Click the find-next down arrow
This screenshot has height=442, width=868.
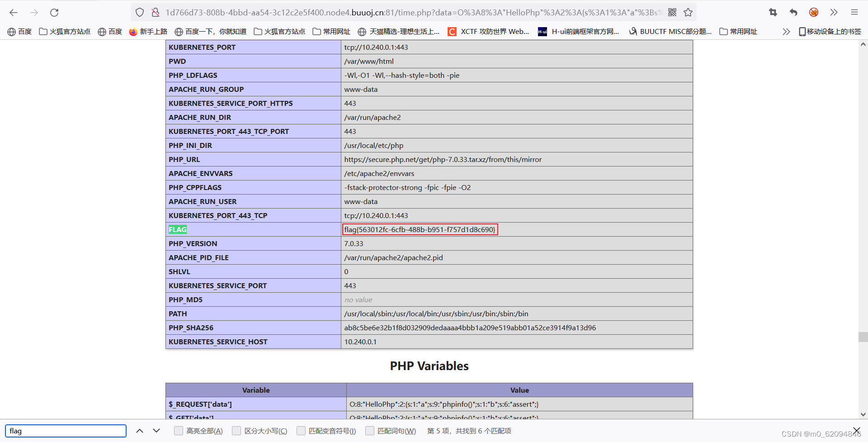(156, 431)
